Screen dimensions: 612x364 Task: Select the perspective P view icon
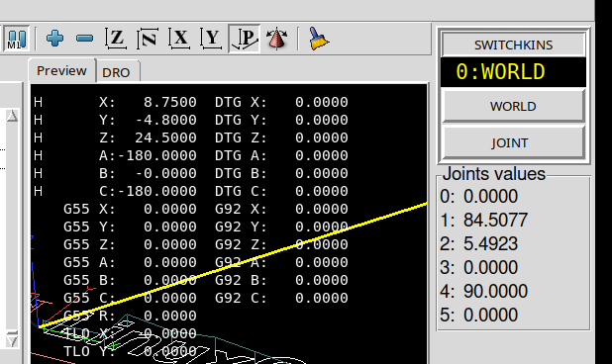[x=245, y=39]
